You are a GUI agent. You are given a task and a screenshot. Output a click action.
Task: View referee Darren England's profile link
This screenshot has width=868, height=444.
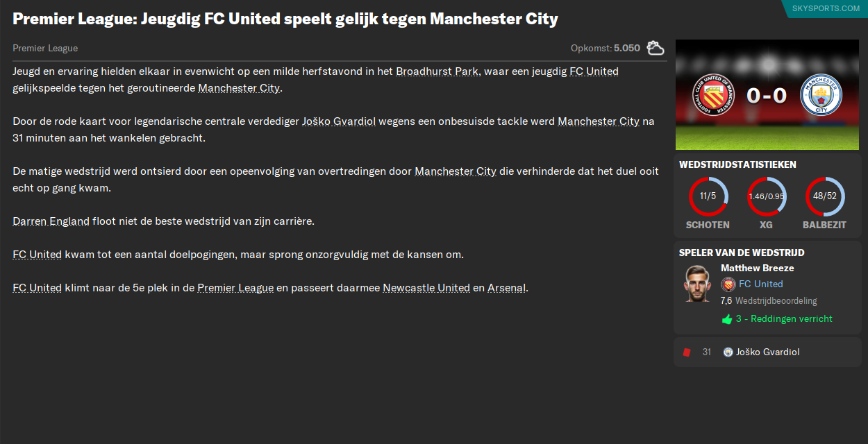click(x=51, y=221)
